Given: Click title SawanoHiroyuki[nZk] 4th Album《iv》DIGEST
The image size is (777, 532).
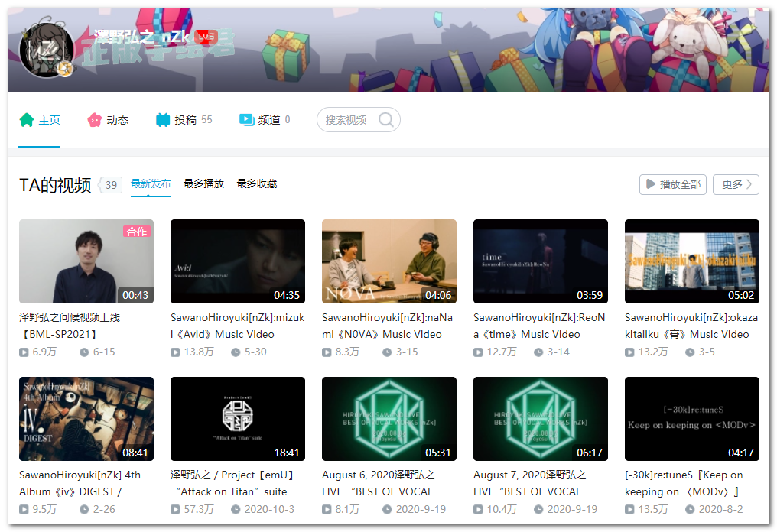Looking at the screenshot, I should pos(80,483).
